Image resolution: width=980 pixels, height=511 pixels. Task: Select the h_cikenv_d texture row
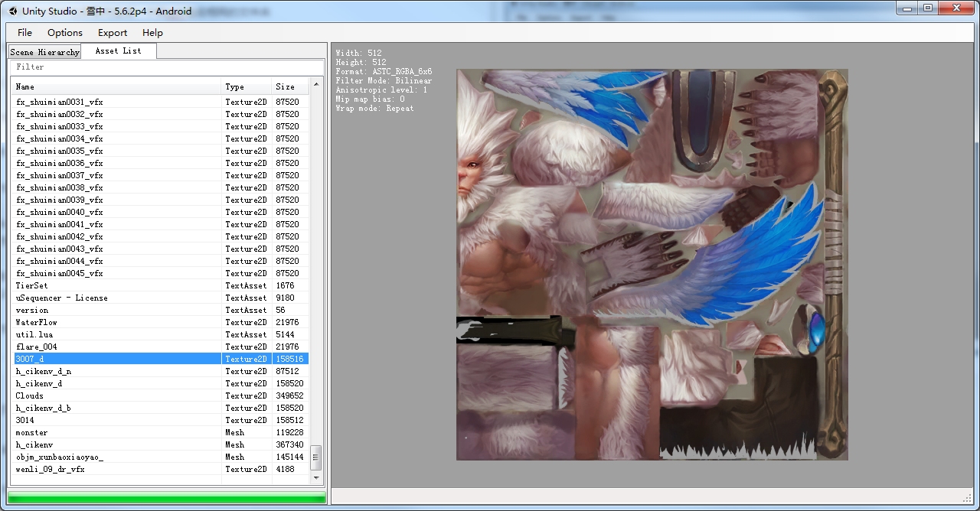pos(161,383)
